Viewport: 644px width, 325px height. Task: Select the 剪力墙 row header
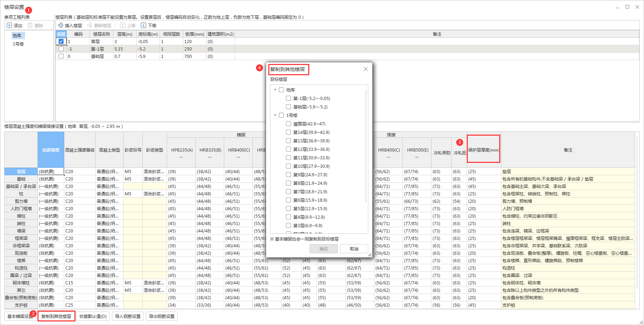[21, 201]
